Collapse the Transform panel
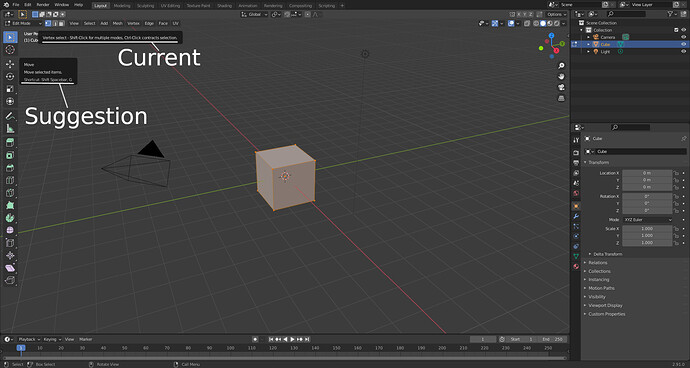 point(598,162)
